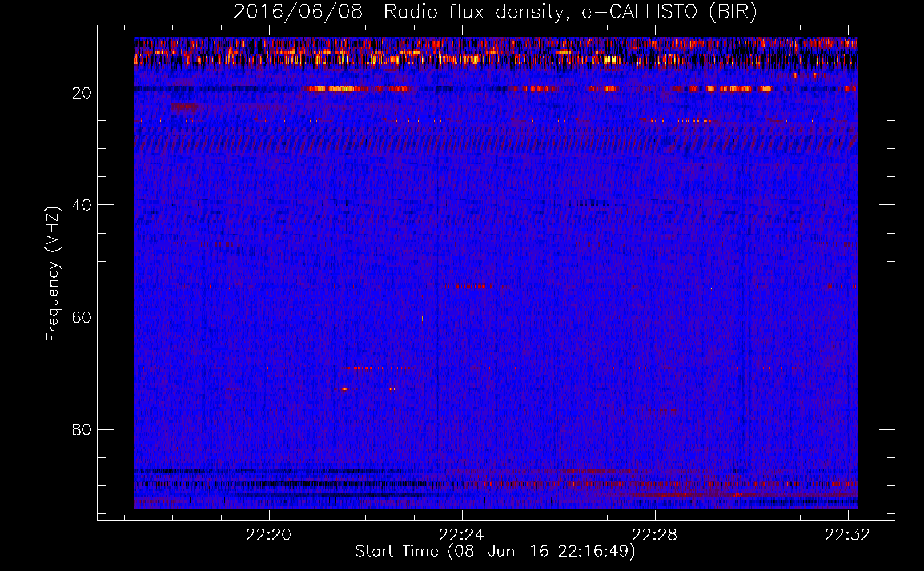Click the 'Frequency (MHZ)' axis label

53,274
